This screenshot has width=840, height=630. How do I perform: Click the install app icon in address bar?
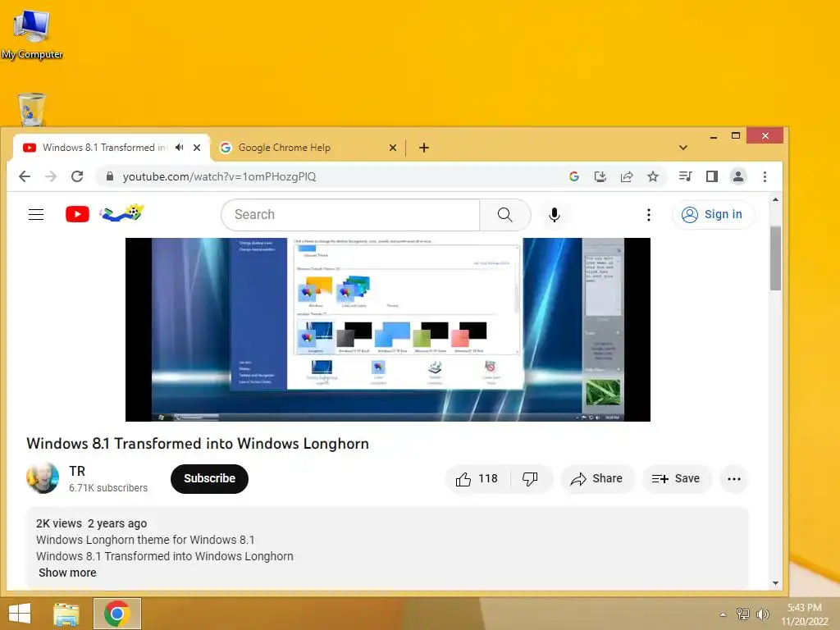click(600, 177)
